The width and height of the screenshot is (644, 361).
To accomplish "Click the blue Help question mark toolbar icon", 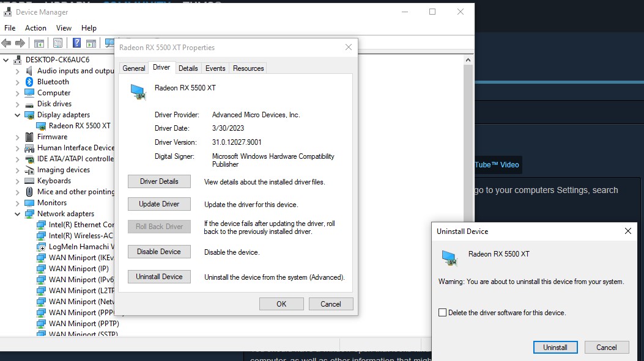I will 77,43.
